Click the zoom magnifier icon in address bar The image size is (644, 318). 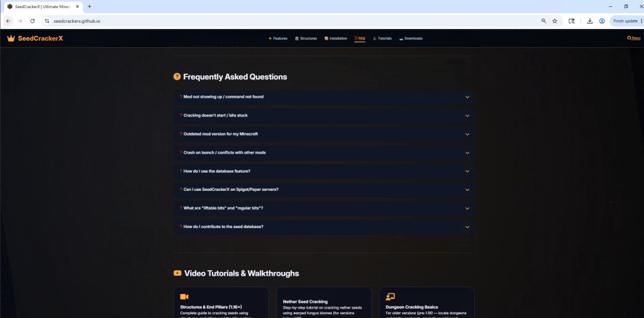coord(544,21)
